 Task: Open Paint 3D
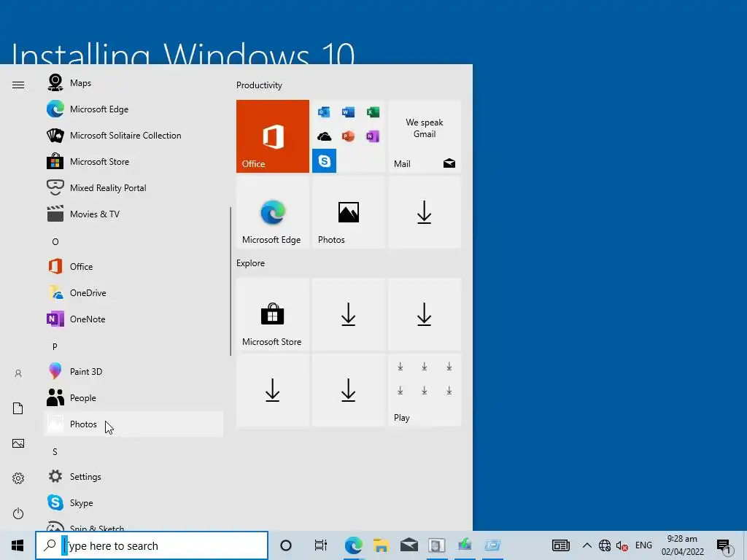tap(133, 371)
